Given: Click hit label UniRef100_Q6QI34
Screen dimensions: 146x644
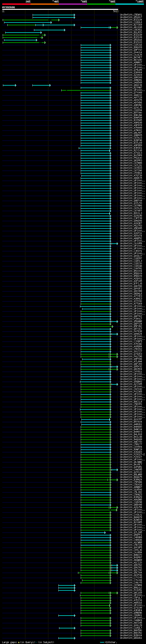Looking at the screenshot, I should [x=131, y=85].
